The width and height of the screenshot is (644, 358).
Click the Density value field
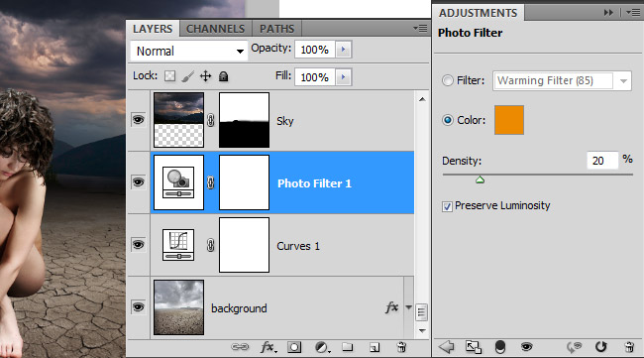click(602, 161)
